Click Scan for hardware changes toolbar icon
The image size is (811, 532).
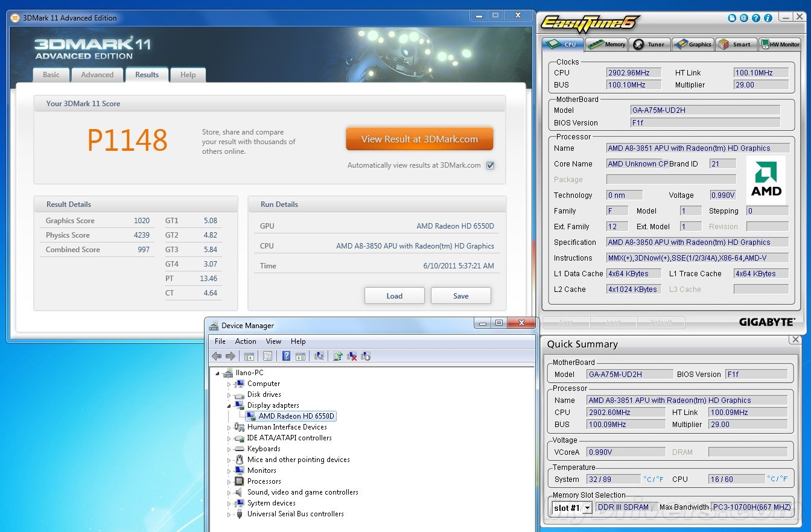coord(319,356)
